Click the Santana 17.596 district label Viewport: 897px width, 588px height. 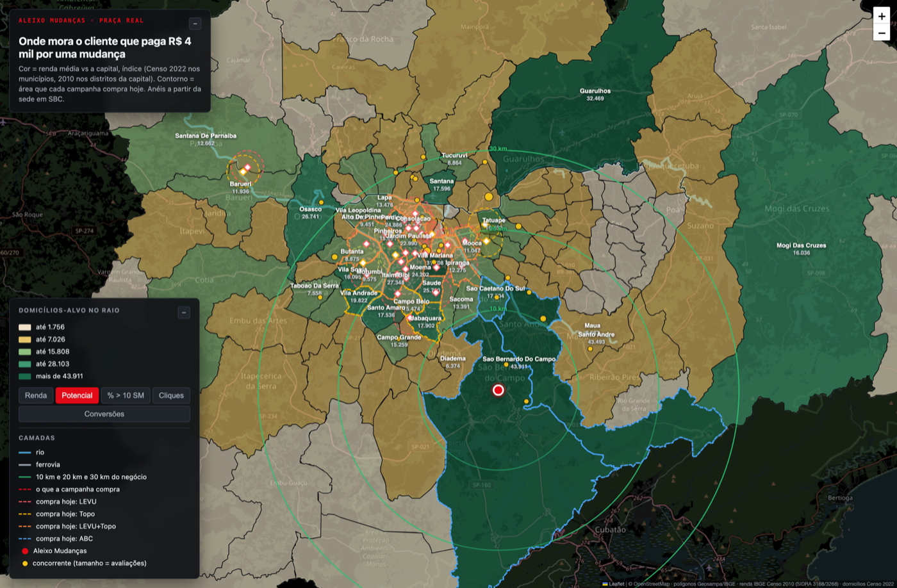(442, 185)
